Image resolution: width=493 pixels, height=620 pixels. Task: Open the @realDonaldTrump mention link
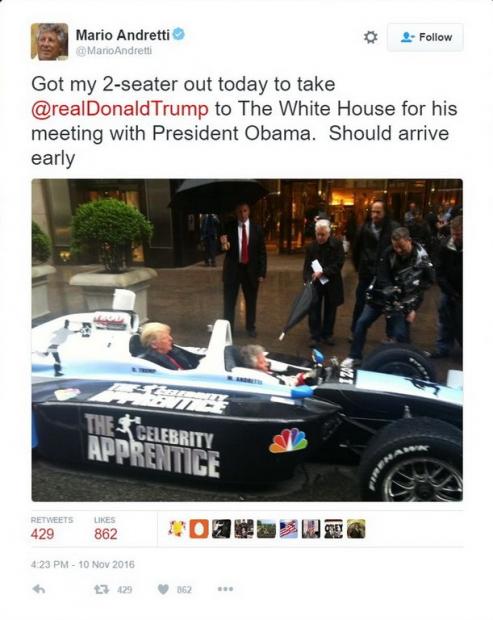pyautogui.click(x=120, y=109)
